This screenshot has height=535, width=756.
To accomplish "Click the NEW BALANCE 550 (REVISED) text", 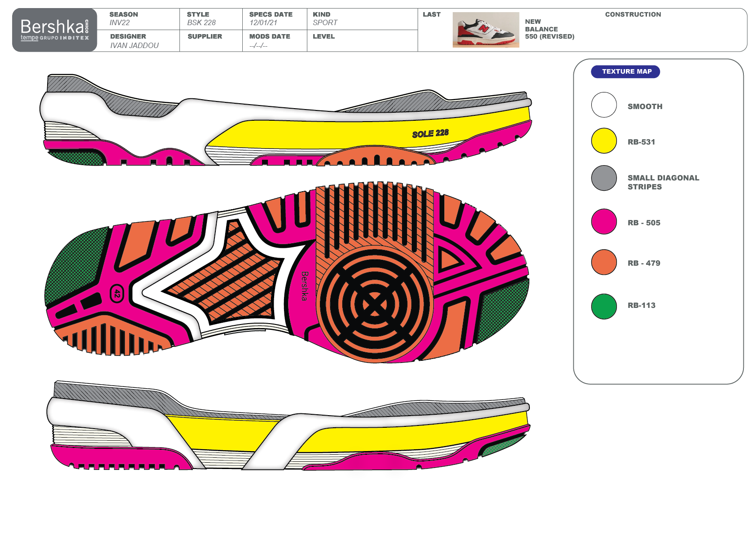I will (550, 29).
